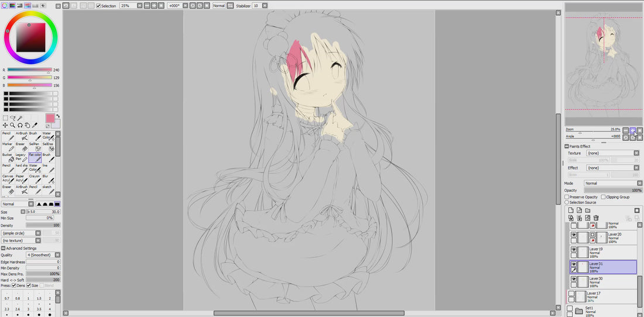Uncheck the Selection checkbox in top toolbar
This screenshot has height=317, width=644.
(x=98, y=6)
